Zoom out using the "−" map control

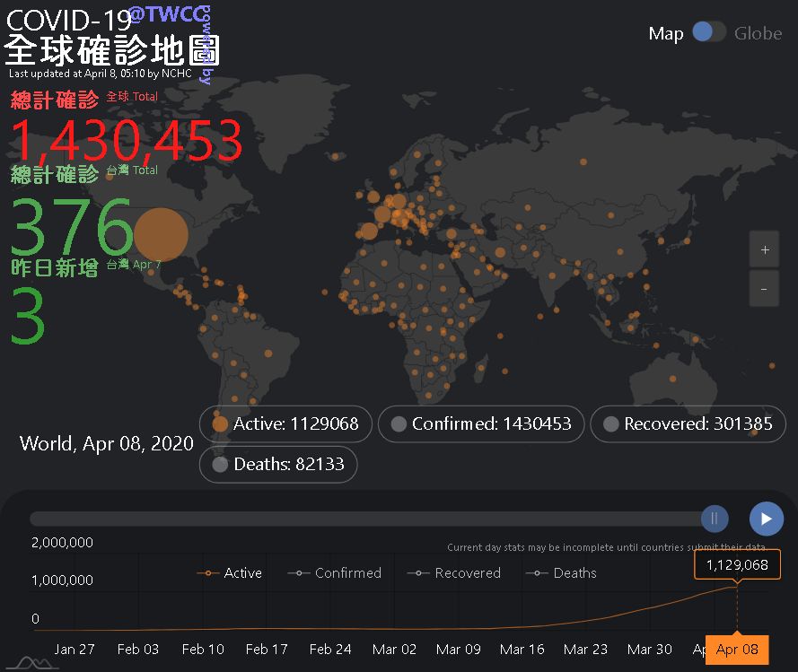764,288
